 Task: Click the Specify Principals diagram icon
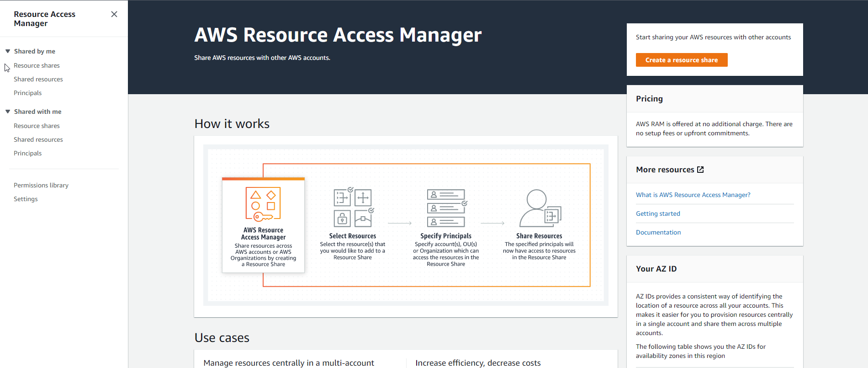click(x=447, y=208)
